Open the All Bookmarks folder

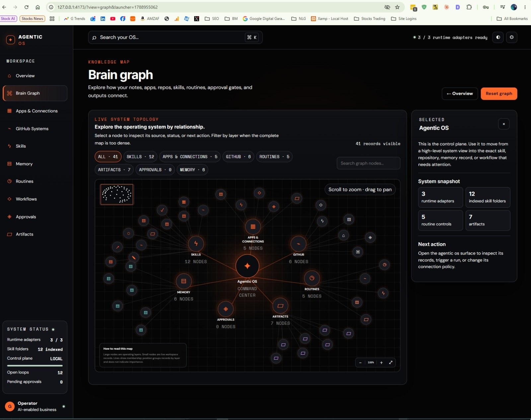[x=512, y=19]
